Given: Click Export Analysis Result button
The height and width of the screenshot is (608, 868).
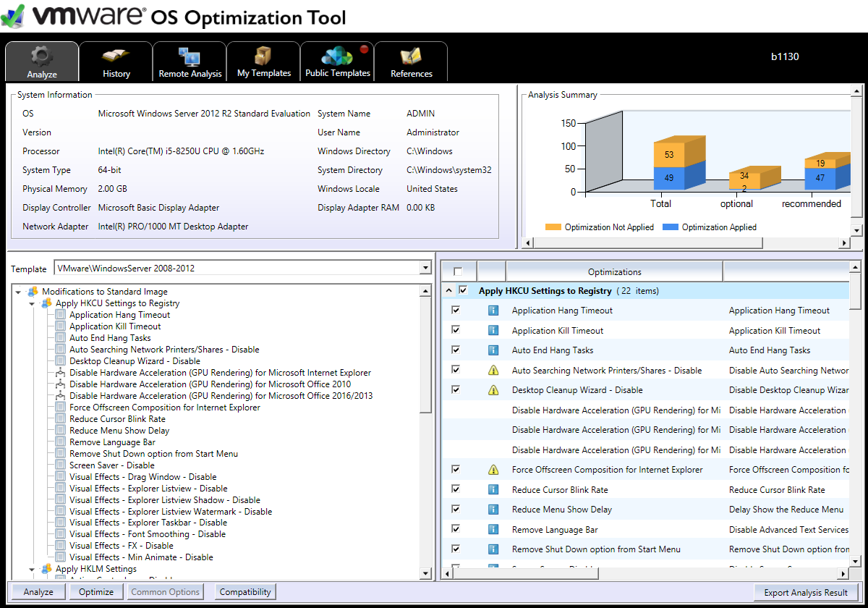Looking at the screenshot, I should click(805, 592).
